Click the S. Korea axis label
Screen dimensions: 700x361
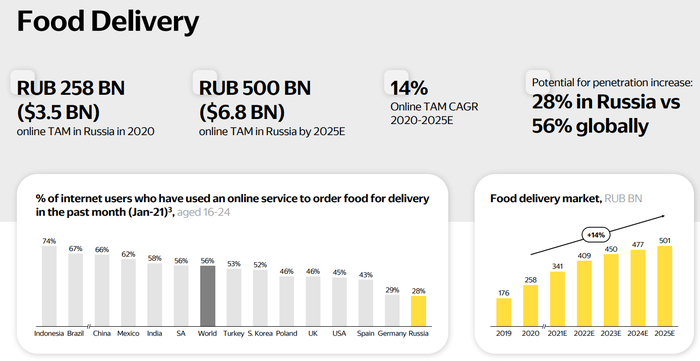tap(260, 333)
